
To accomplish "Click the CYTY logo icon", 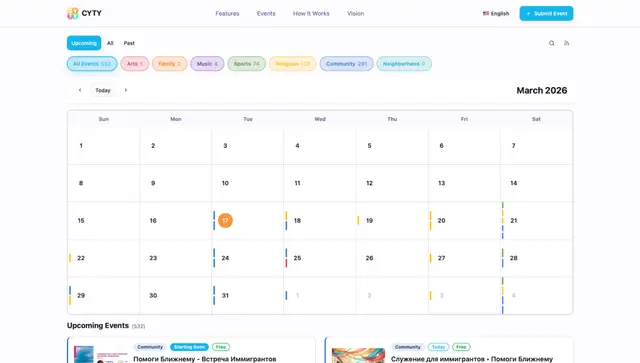I will [x=73, y=13].
